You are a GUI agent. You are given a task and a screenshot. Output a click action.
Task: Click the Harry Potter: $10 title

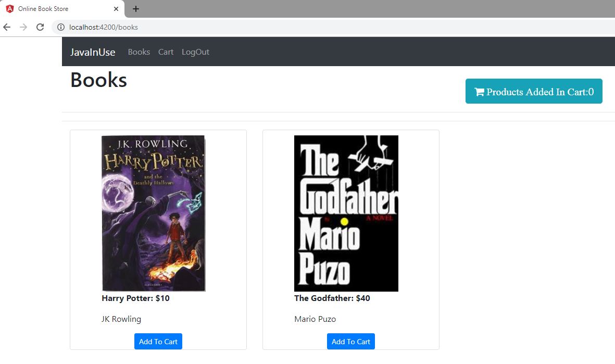click(135, 298)
